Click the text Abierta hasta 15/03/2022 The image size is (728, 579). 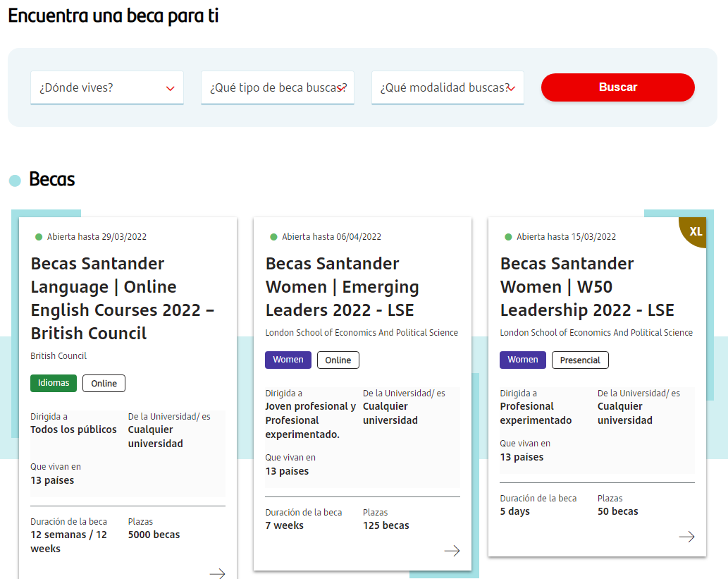click(x=567, y=236)
